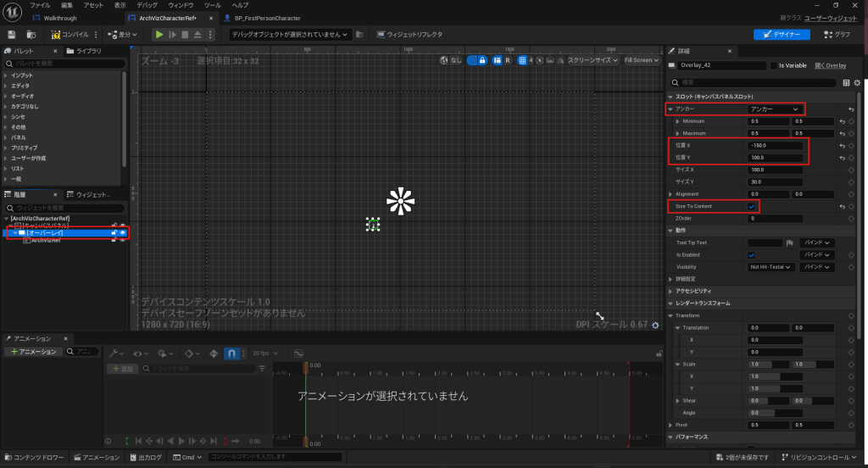
Task: Open the Anchor (アンカー) dropdown
Action: click(x=773, y=109)
